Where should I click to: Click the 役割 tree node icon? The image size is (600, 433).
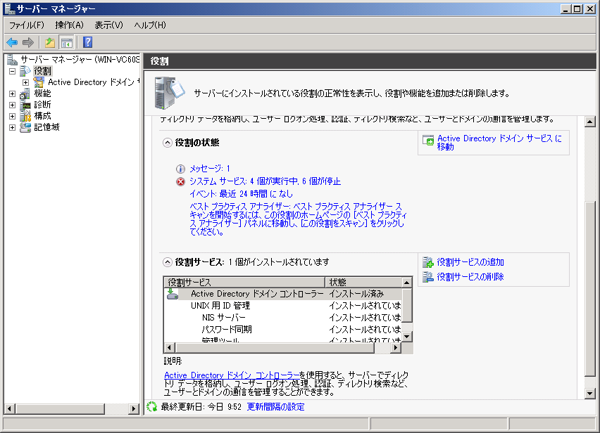(x=25, y=71)
